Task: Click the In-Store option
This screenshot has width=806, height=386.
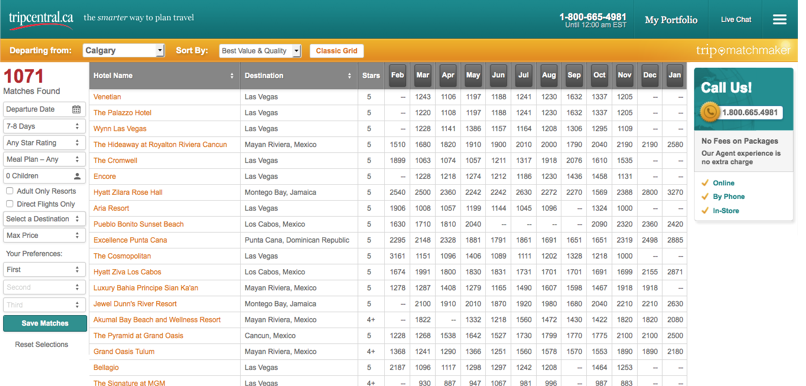Action: pyautogui.click(x=725, y=211)
